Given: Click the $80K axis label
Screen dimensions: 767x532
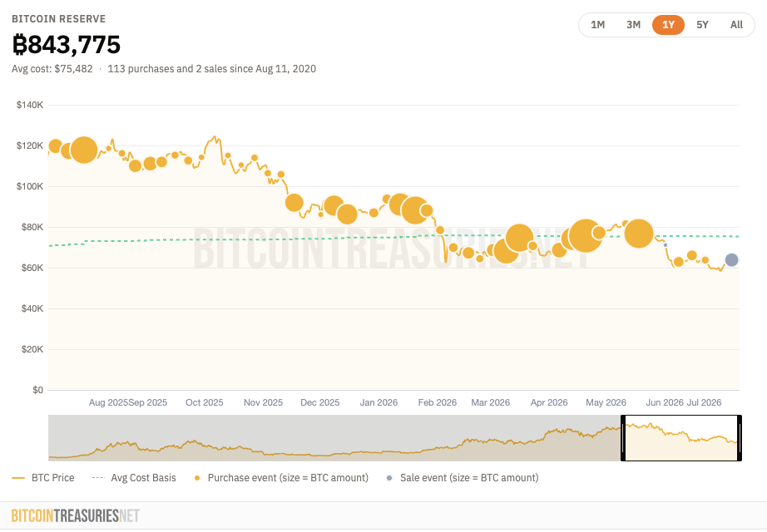Looking at the screenshot, I should pyautogui.click(x=32, y=227).
